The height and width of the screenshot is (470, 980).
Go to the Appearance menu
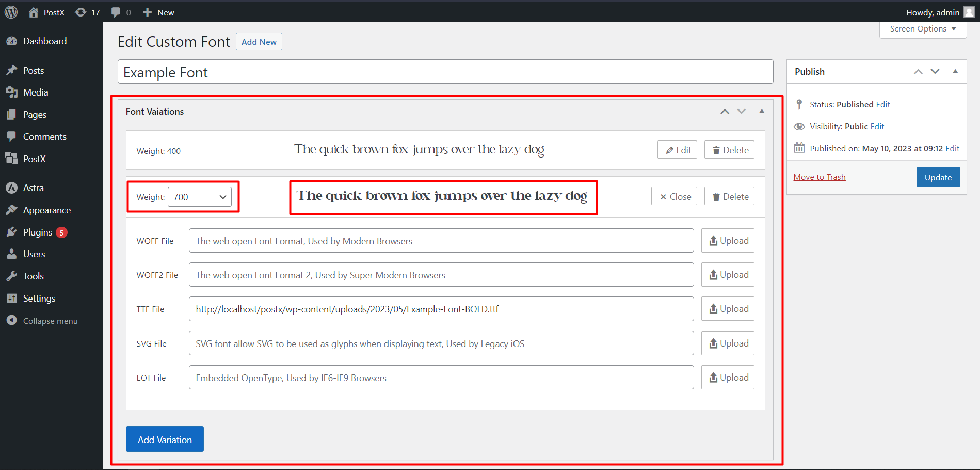tap(46, 210)
